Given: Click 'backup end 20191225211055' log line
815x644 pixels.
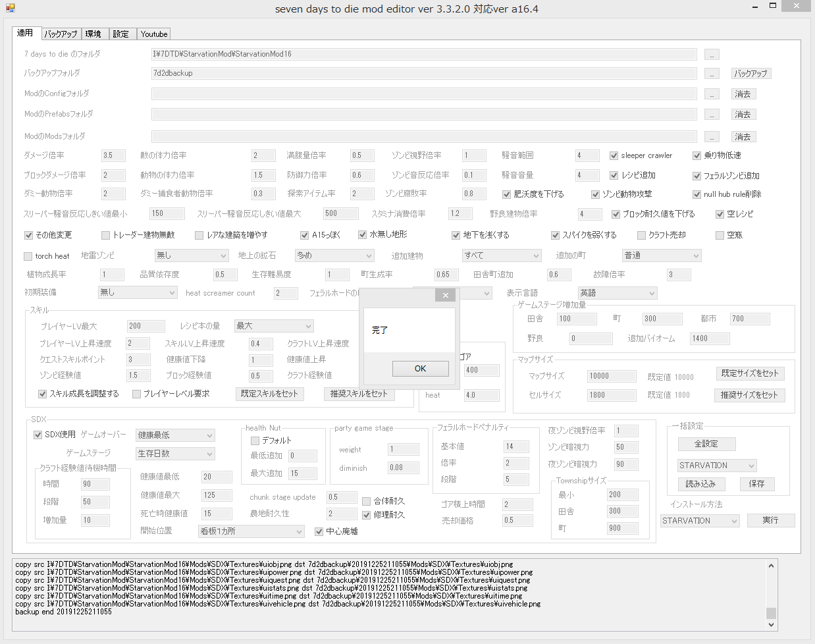Looking at the screenshot, I should pyautogui.click(x=63, y=612).
